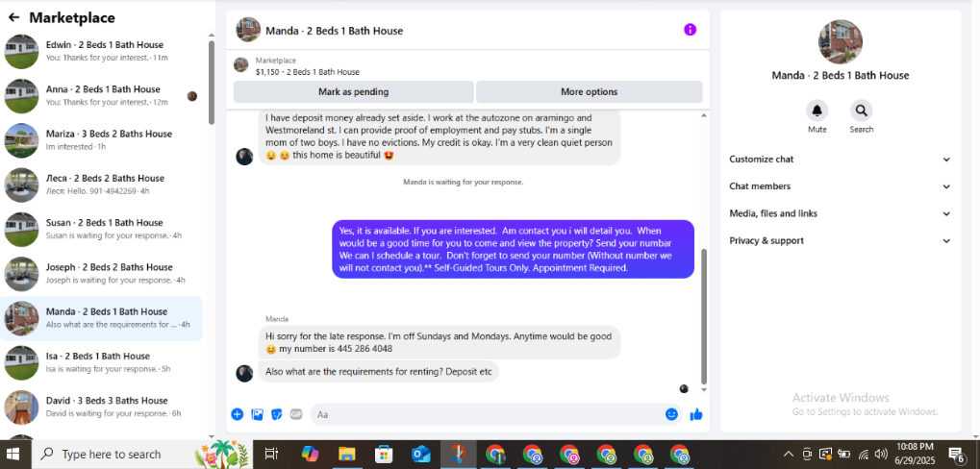Image resolution: width=980 pixels, height=469 pixels.
Task: Click the More options button
Action: click(589, 92)
